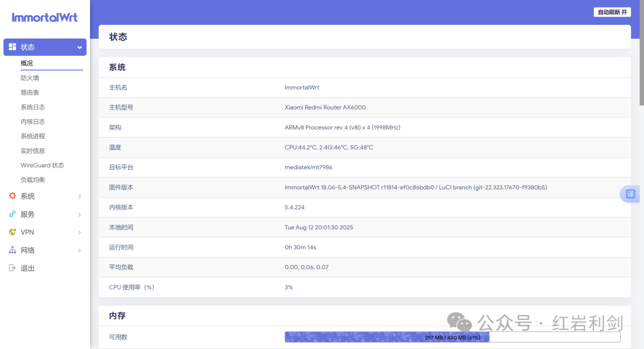Screen dimensions: 644x349
Task: Click the 状态 grid icon in sidebar
Action: pyautogui.click(x=13, y=47)
